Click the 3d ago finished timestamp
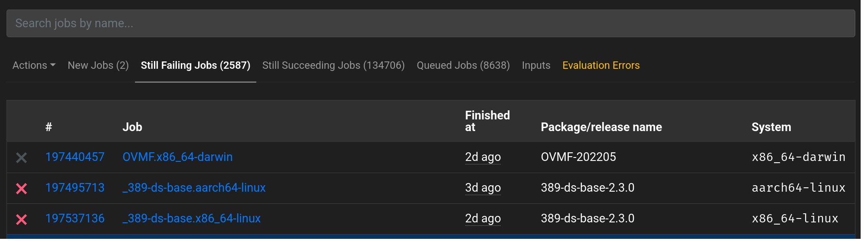Viewport: 868px width, 241px height. pyautogui.click(x=483, y=187)
